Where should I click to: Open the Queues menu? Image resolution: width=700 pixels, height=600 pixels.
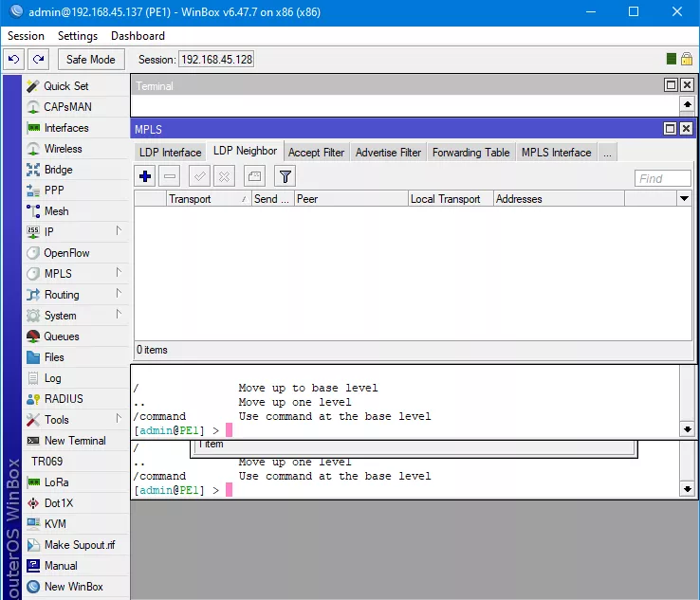[x=75, y=336]
